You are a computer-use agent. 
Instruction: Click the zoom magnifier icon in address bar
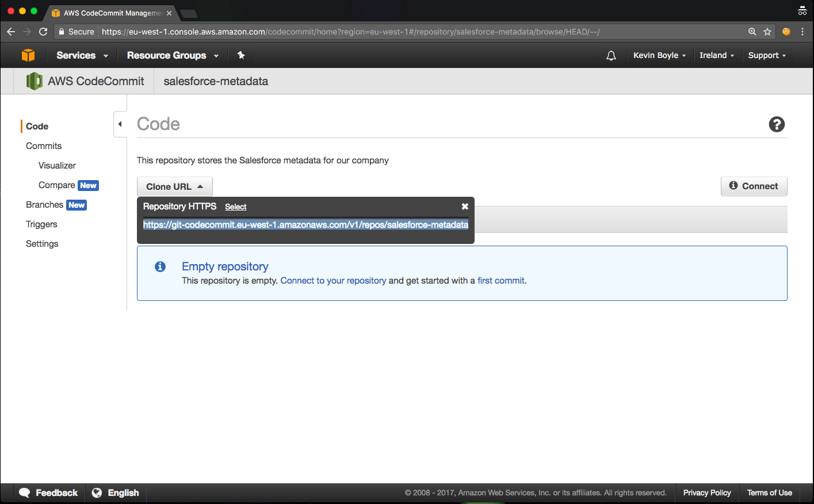coord(752,32)
